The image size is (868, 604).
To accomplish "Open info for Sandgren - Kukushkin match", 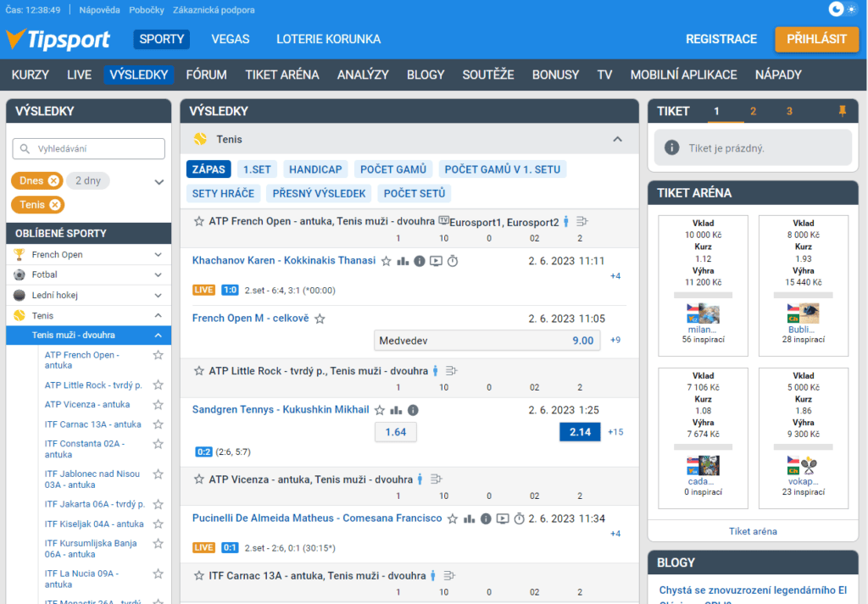I will coord(413,410).
